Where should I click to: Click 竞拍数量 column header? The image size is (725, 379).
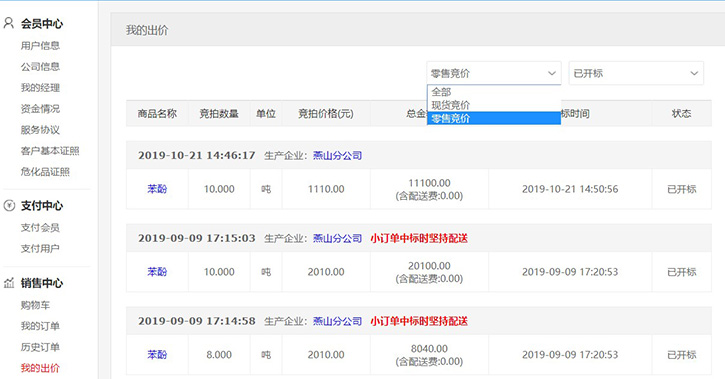(x=219, y=114)
